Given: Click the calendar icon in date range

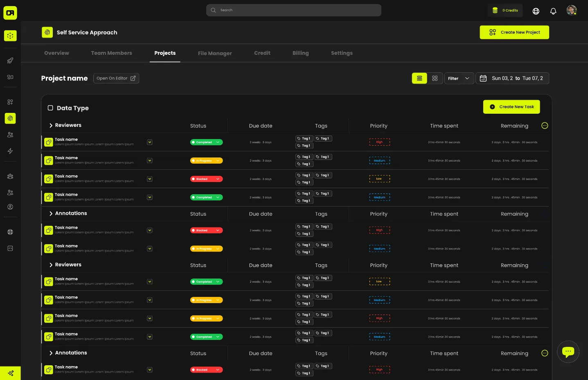Looking at the screenshot, I should pyautogui.click(x=483, y=78).
